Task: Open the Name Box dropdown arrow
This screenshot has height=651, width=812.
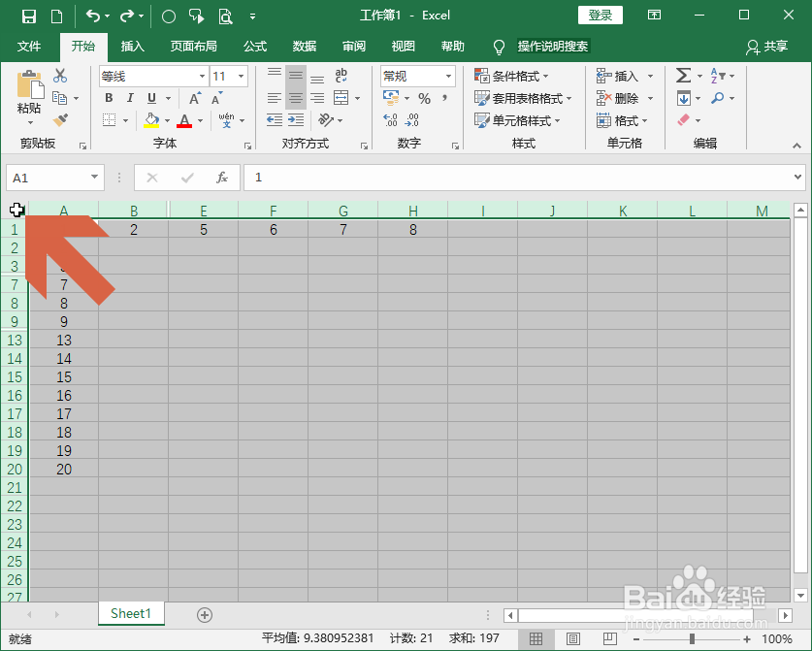Action: click(x=94, y=178)
